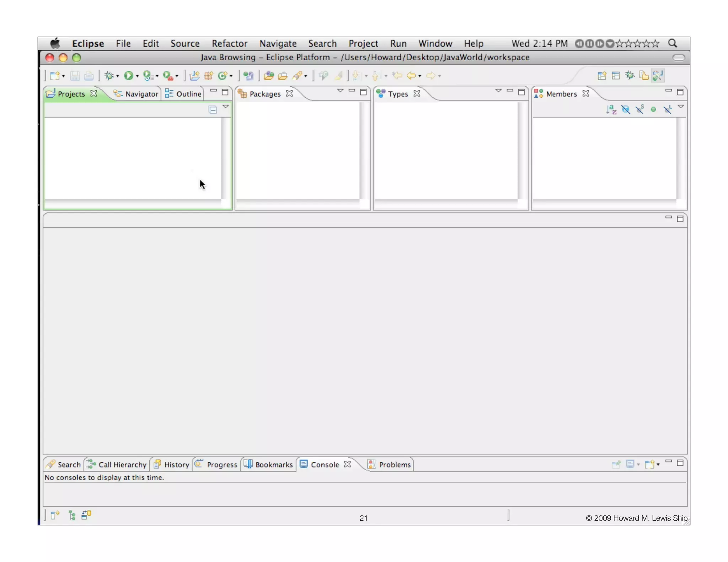Viewport: 728px width, 562px height.
Task: Open the Project menu
Action: [x=363, y=44]
